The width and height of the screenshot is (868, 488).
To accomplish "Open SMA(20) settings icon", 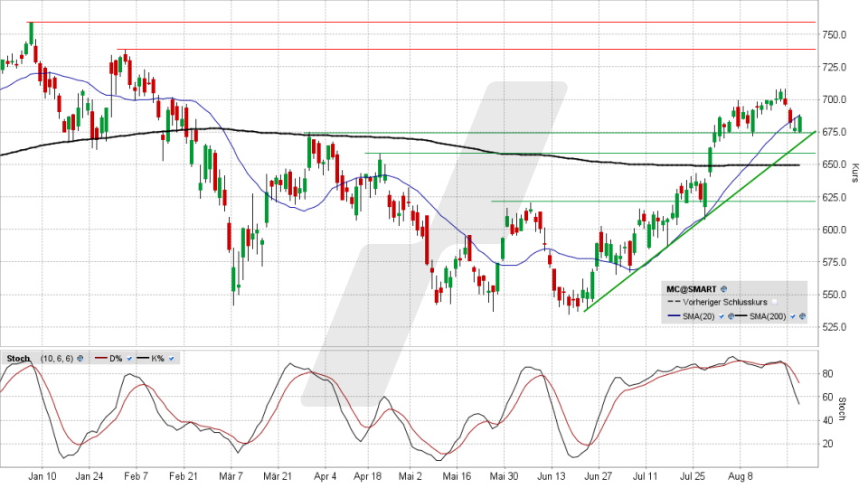I will (x=731, y=316).
